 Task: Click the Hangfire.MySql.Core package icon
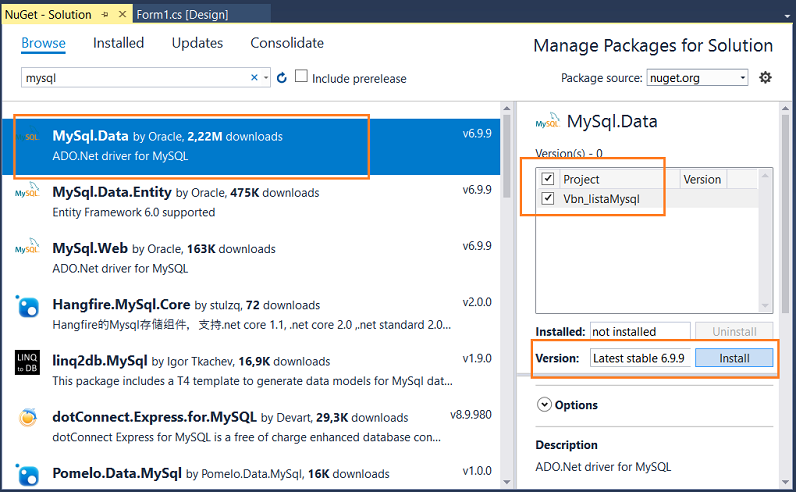[27, 306]
